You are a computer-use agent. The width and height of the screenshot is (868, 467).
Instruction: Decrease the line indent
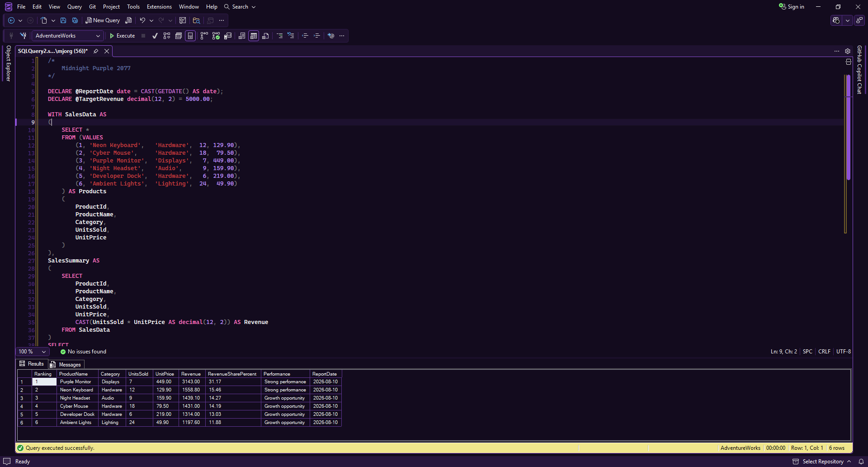click(x=305, y=36)
